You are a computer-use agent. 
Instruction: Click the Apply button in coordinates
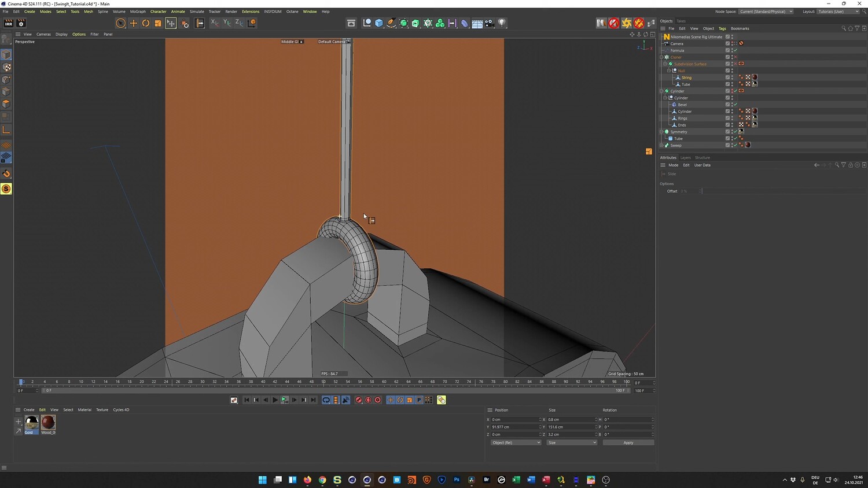coord(628,443)
